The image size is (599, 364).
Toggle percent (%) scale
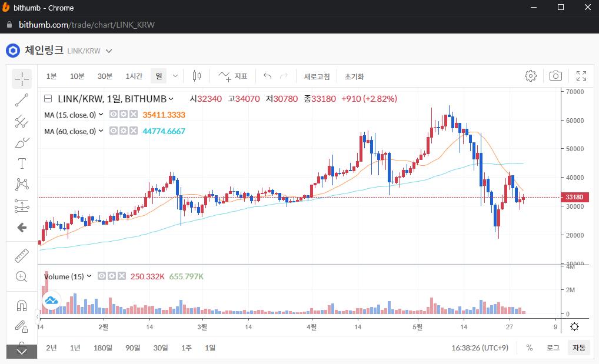pyautogui.click(x=530, y=348)
